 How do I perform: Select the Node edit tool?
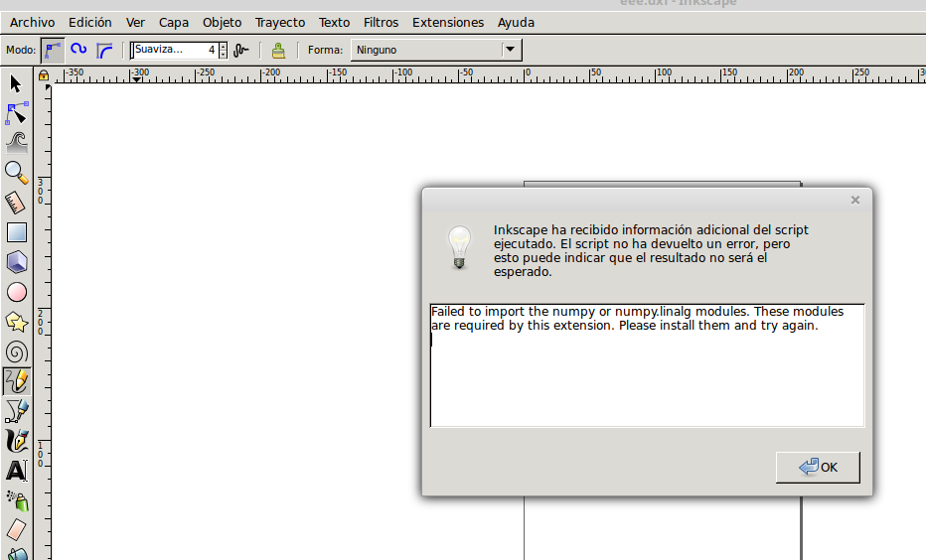pyautogui.click(x=16, y=112)
